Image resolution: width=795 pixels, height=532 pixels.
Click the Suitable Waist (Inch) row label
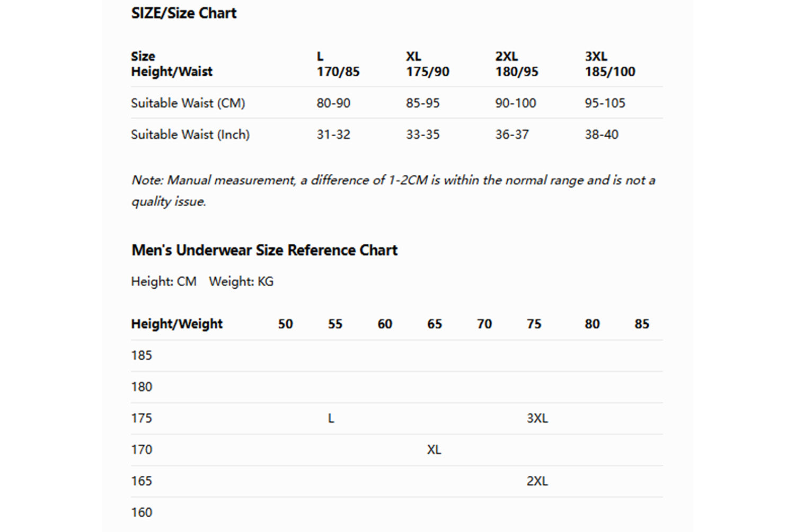[190, 134]
